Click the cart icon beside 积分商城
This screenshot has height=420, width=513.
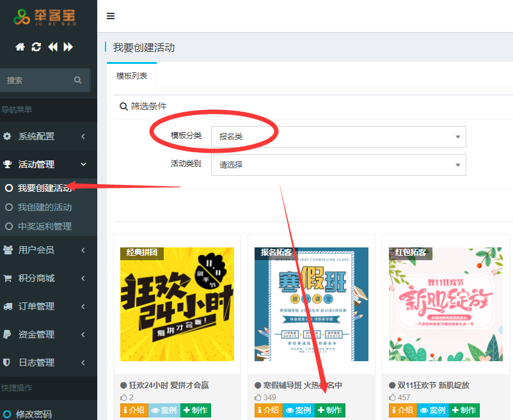(x=8, y=279)
